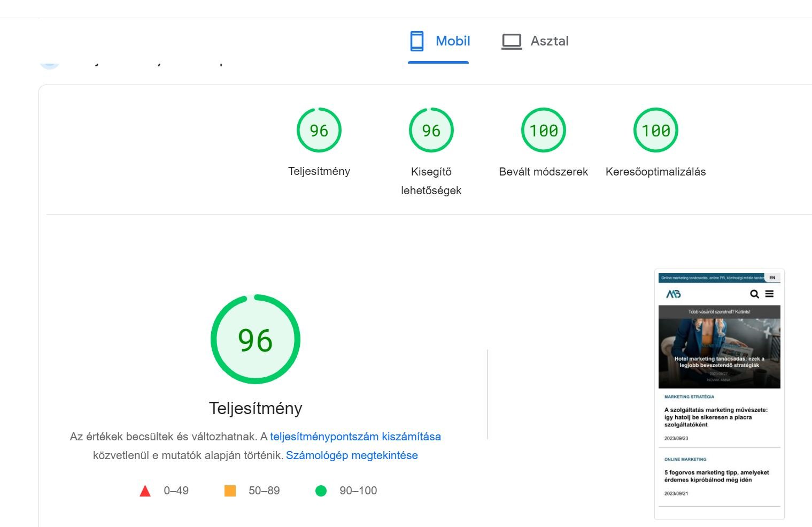Click the laptop icon beside Asztal

click(x=512, y=41)
